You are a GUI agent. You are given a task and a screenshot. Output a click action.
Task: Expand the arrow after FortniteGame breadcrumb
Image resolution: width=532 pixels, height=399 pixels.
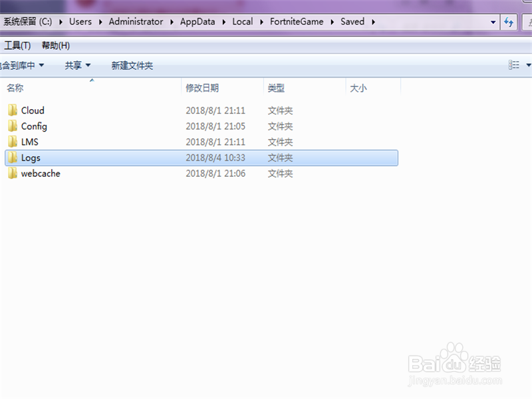(x=332, y=22)
